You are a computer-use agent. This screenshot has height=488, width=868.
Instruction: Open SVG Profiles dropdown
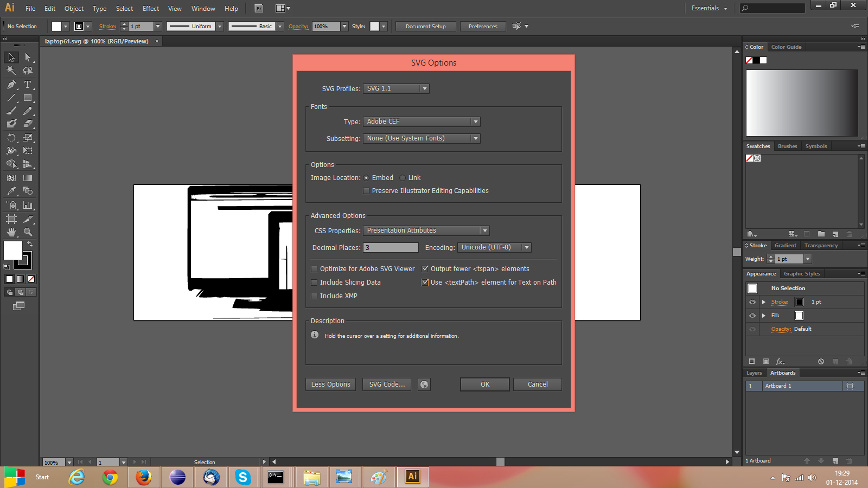coord(396,88)
